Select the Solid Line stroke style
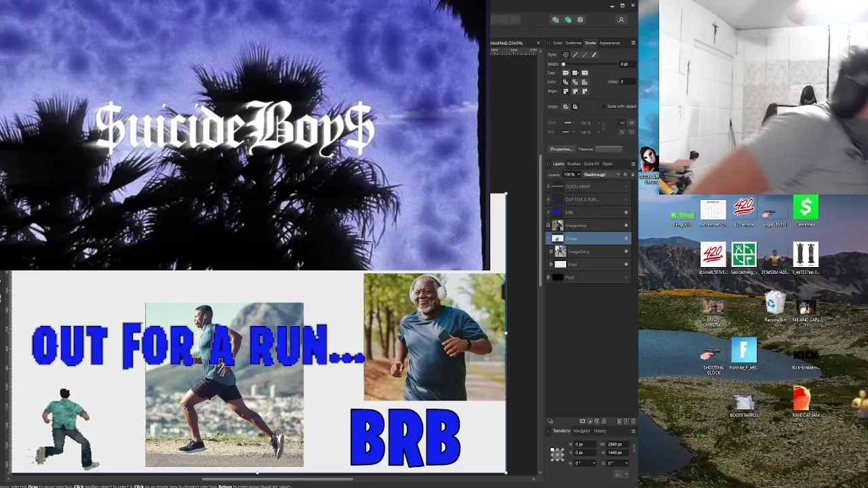868x488 pixels. (x=575, y=55)
